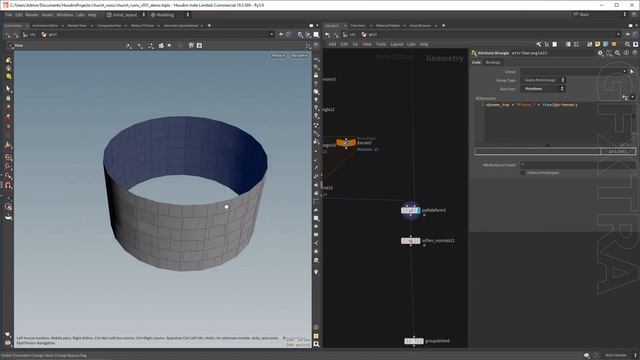Click the obj path button in network editor
The height and width of the screenshot is (360, 640).
pos(349,35)
